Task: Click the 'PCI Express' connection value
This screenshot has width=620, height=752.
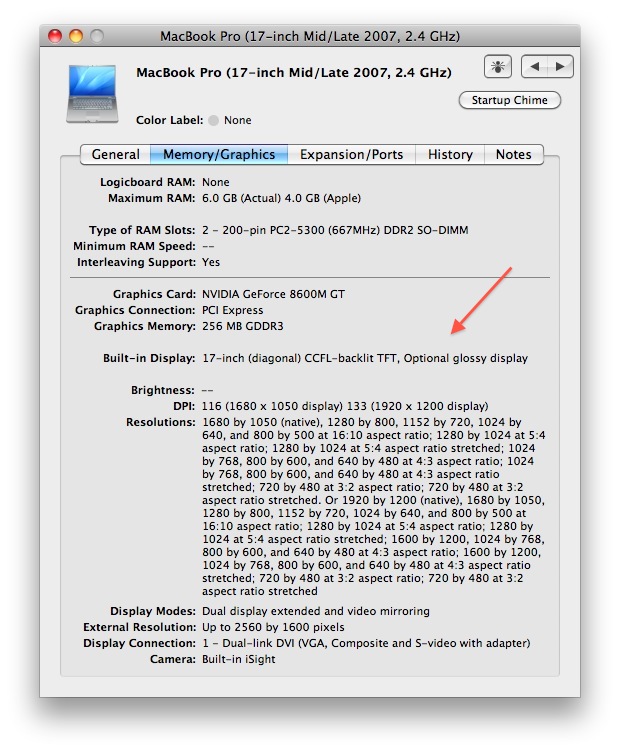Action: pos(233,310)
